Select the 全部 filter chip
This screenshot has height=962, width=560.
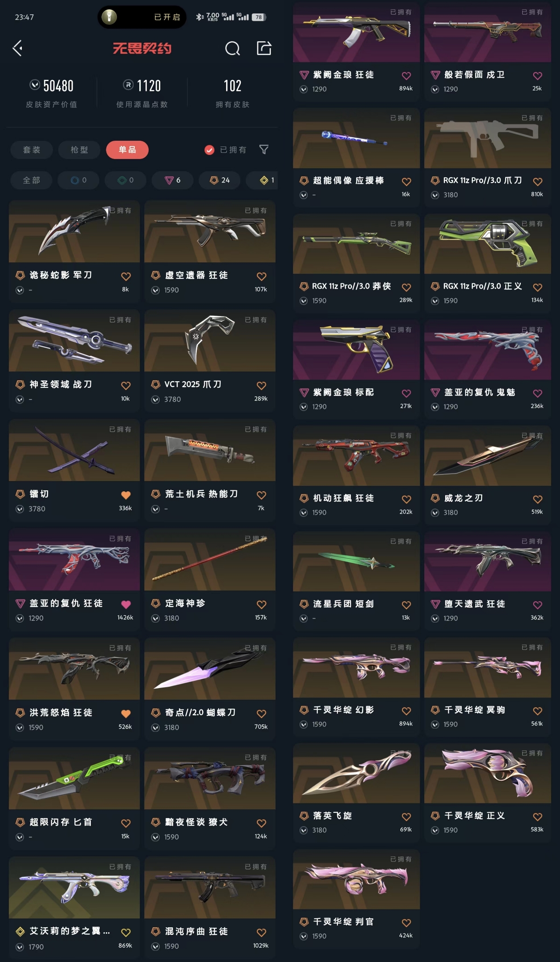click(32, 180)
